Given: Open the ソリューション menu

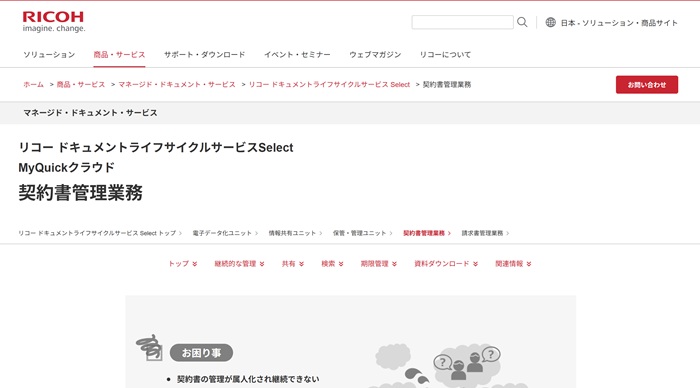Looking at the screenshot, I should click(x=49, y=54).
